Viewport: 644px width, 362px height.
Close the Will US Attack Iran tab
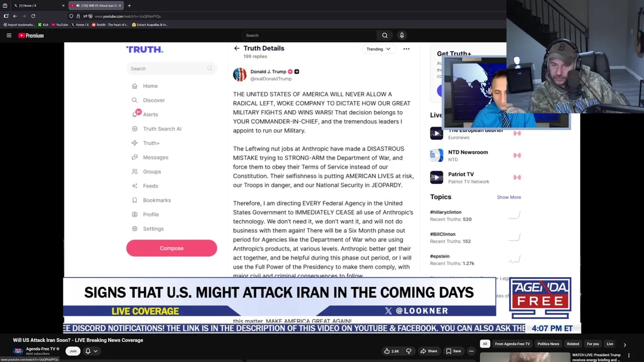120,6
